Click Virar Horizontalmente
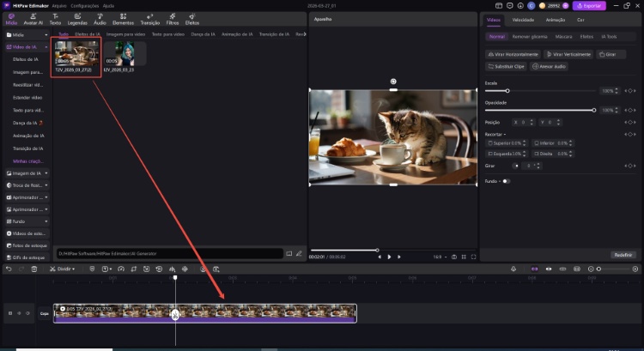This screenshot has height=351, width=644. pos(513,54)
